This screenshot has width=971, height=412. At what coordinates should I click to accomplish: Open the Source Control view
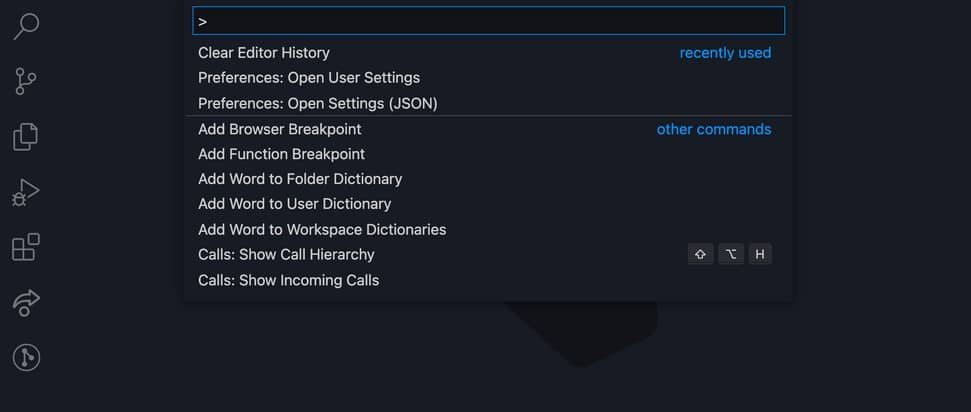26,81
